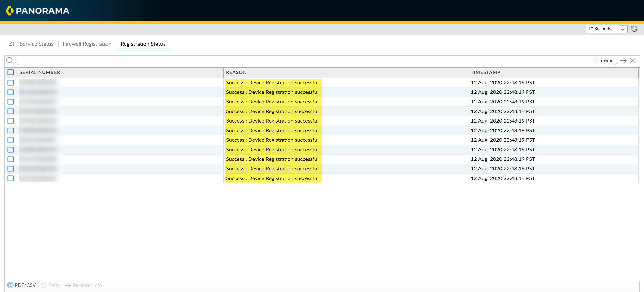This screenshot has height=292, width=644.
Task: Click the Reason column header
Action: [236, 72]
